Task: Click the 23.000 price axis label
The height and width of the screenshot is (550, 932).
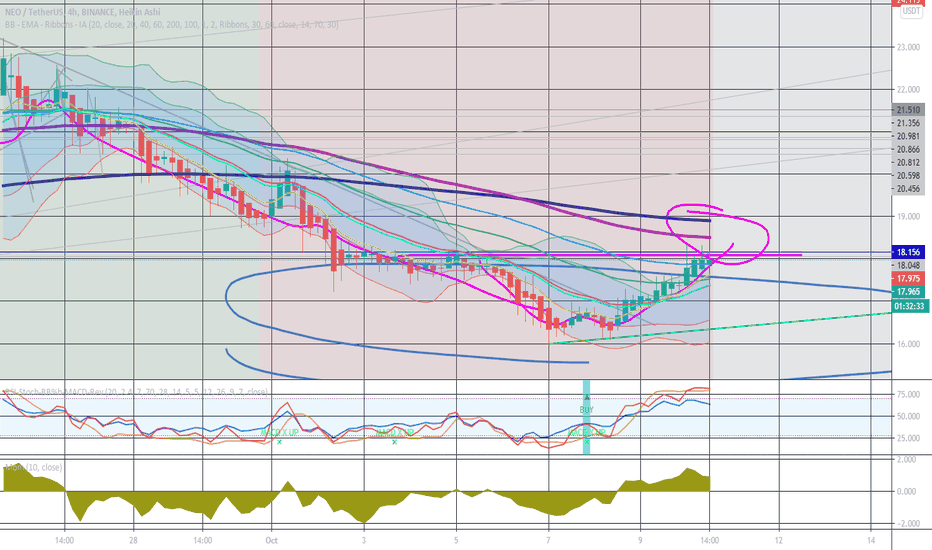Action: tap(908, 47)
